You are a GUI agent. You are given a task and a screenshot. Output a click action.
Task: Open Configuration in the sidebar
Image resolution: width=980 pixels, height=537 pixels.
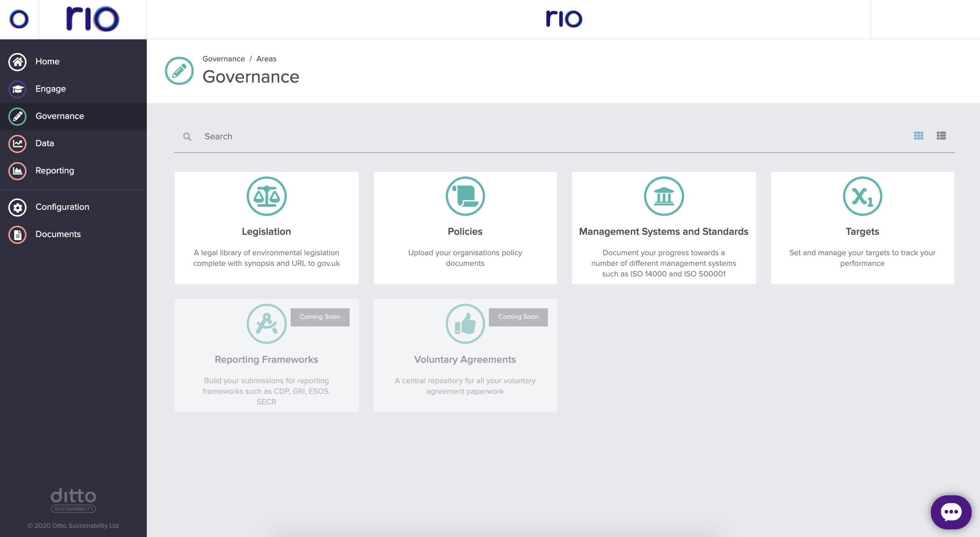click(x=73, y=207)
